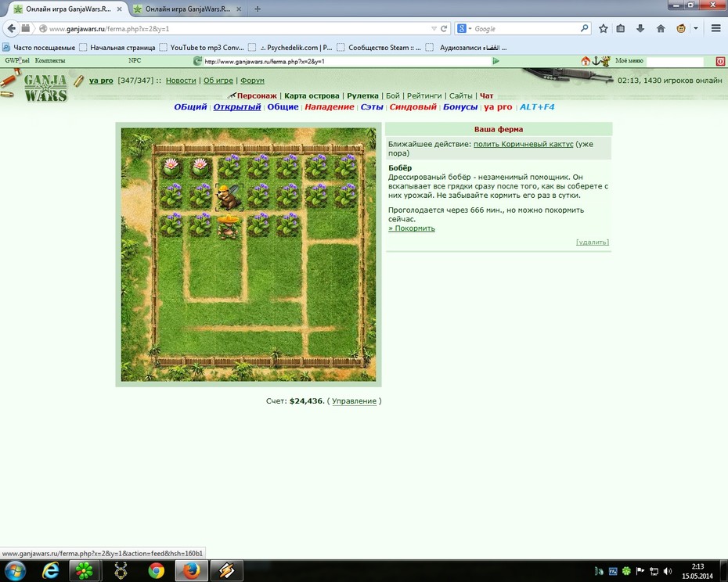This screenshot has width=728, height=582.
Task: Click the green go arrow in GW panel
Action: click(496, 61)
